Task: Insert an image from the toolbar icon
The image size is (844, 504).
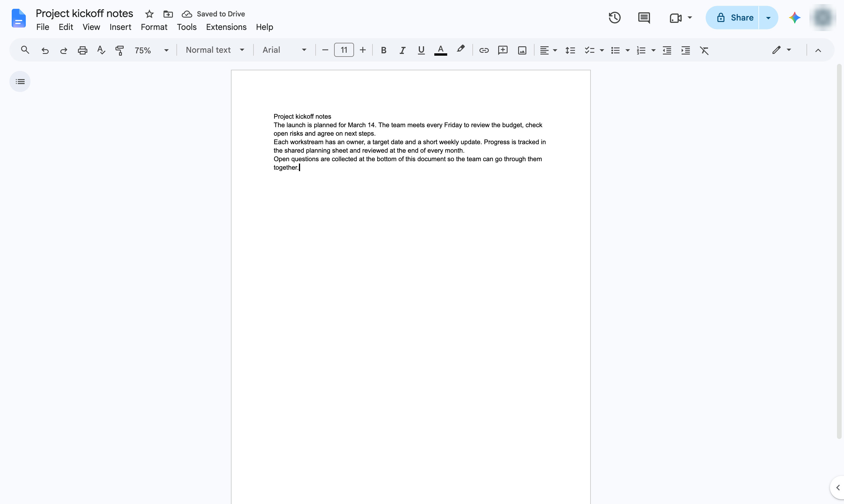Action: (x=522, y=50)
